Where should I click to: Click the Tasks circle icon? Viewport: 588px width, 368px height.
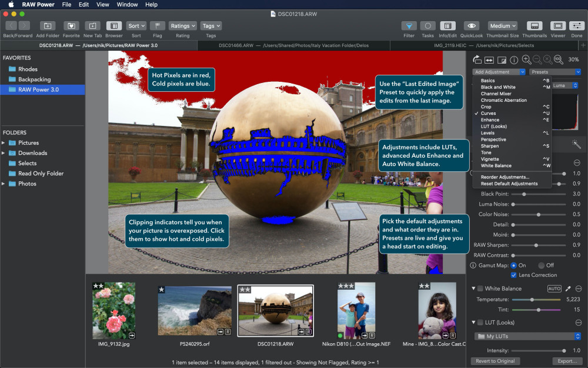[x=427, y=26]
